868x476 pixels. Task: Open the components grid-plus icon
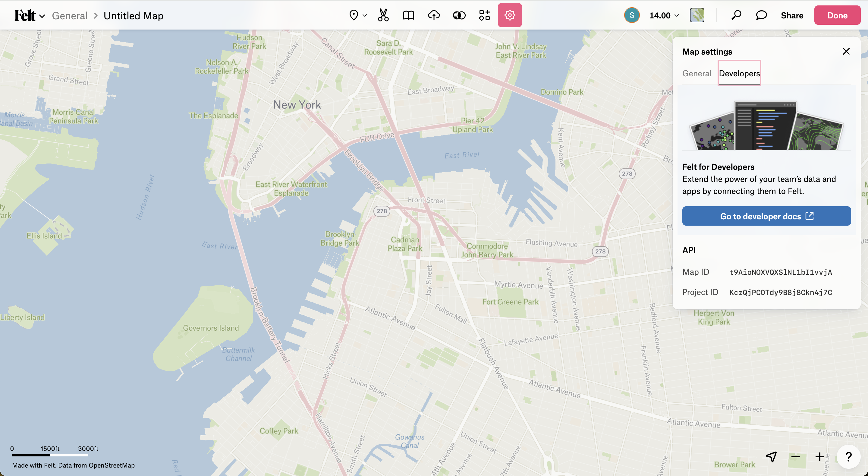coord(484,15)
